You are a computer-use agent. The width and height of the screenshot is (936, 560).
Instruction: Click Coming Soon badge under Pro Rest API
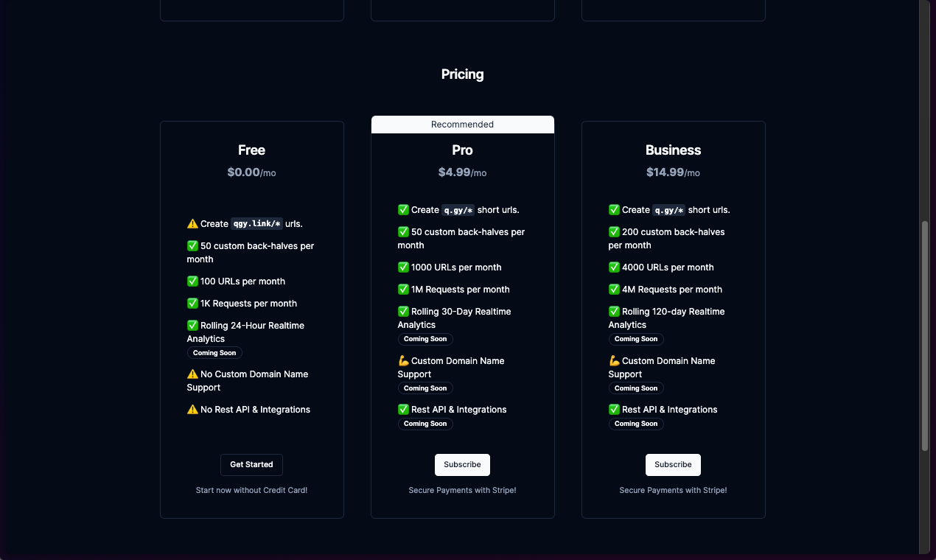(425, 424)
